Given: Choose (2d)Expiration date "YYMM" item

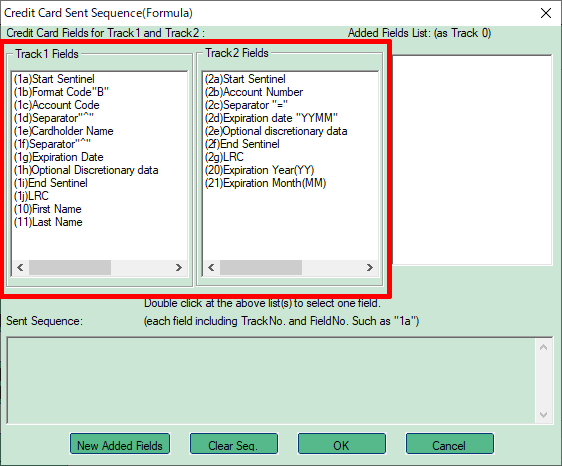Looking at the screenshot, I should (271, 118).
